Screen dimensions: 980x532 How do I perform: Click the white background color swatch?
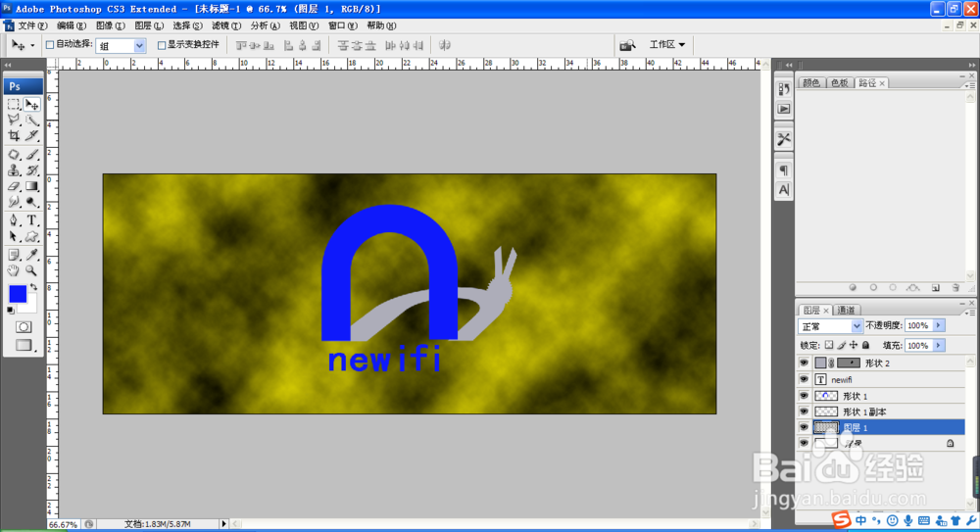[x=30, y=306]
